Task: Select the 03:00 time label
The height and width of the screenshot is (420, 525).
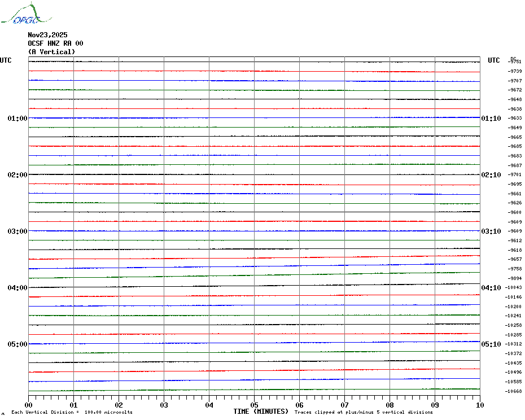Action: (17, 231)
